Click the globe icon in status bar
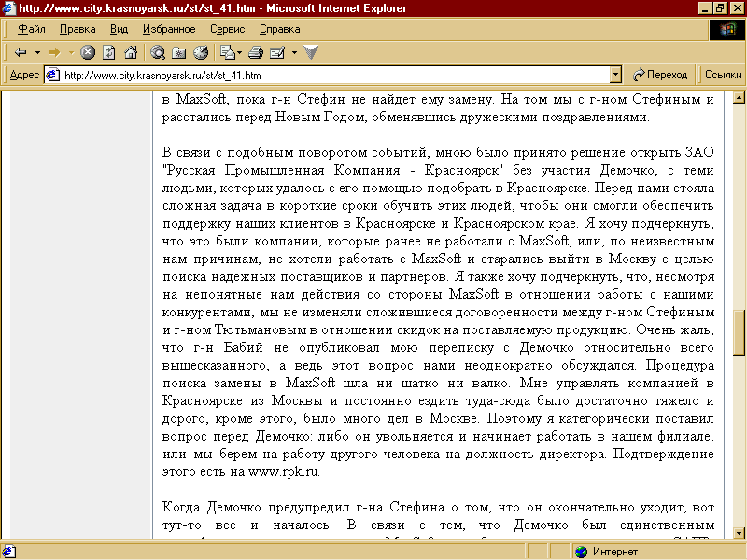Screen dimensions: 747x560 [581, 552]
